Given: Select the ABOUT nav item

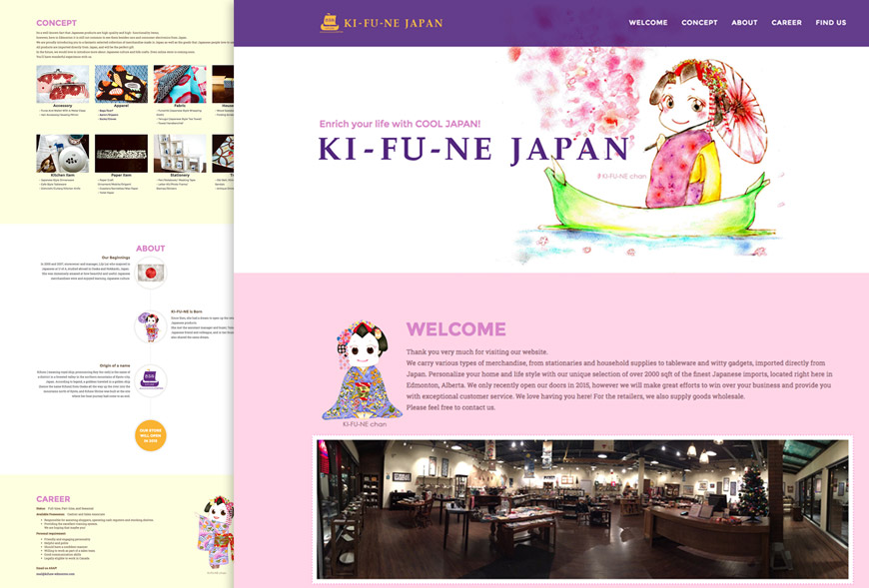Looking at the screenshot, I should pos(744,23).
